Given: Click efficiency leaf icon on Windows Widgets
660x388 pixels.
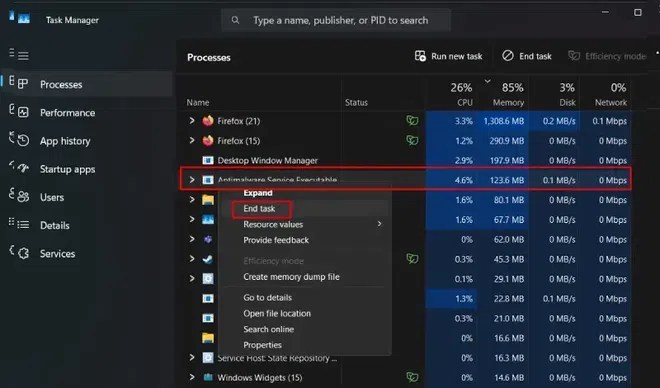Looking at the screenshot, I should click(412, 377).
